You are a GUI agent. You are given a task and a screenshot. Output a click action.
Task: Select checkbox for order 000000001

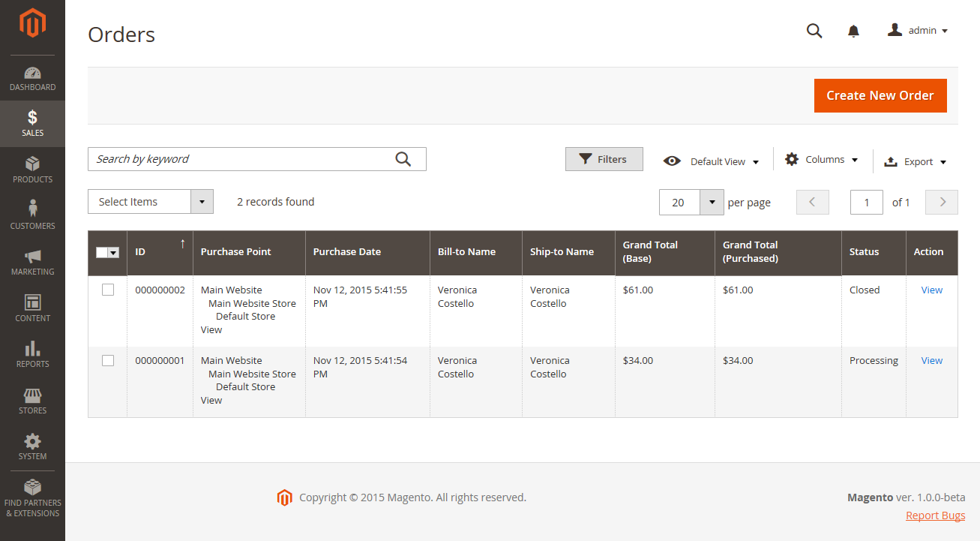point(108,360)
